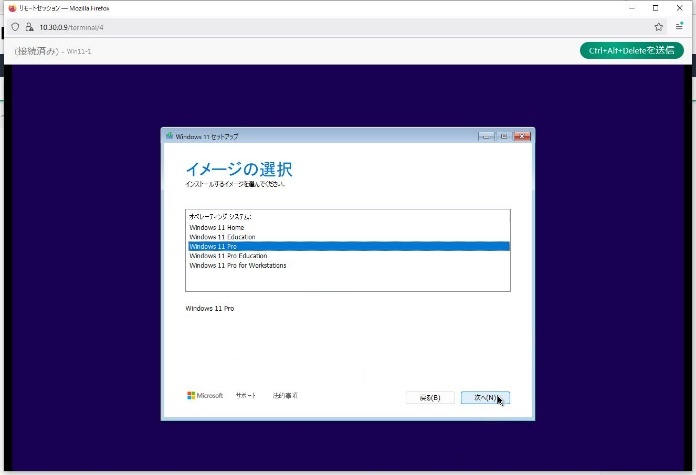Click the shield tracking protection icon
The image size is (696, 475).
(15, 27)
